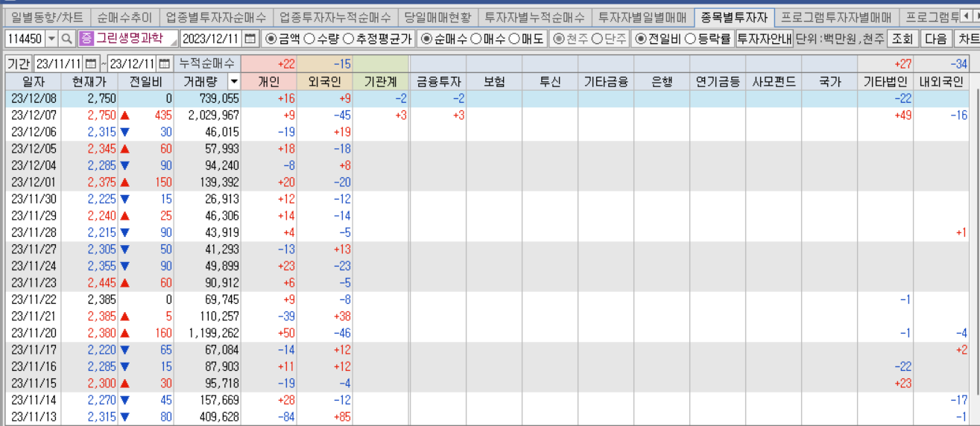Open the 업종투자자누적순매수 tab
Screen dimensions: 980x426
point(335,16)
